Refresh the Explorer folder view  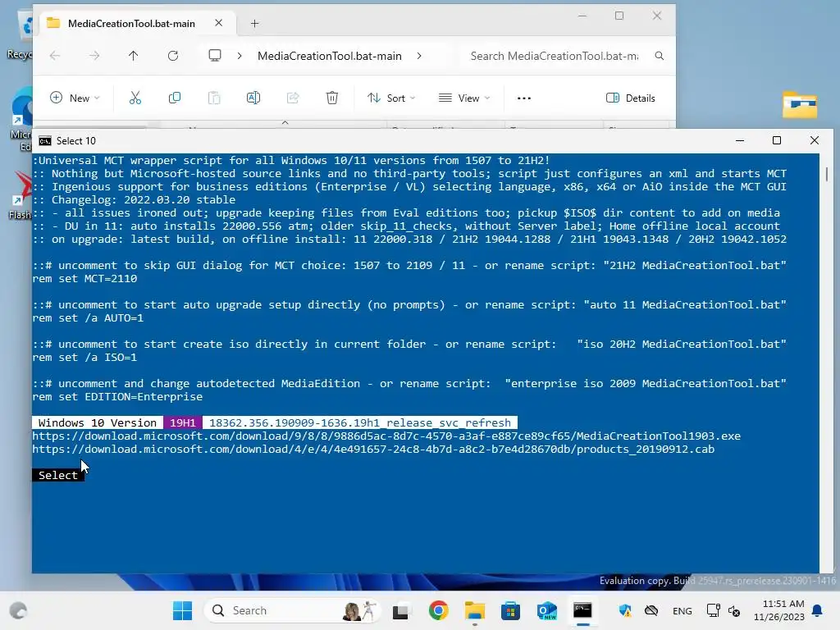[x=173, y=56]
